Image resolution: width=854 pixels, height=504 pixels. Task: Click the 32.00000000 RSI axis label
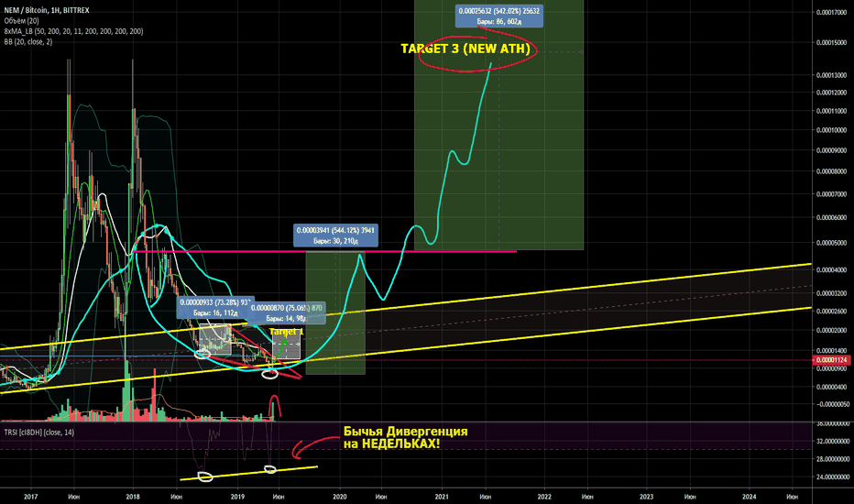click(x=832, y=441)
